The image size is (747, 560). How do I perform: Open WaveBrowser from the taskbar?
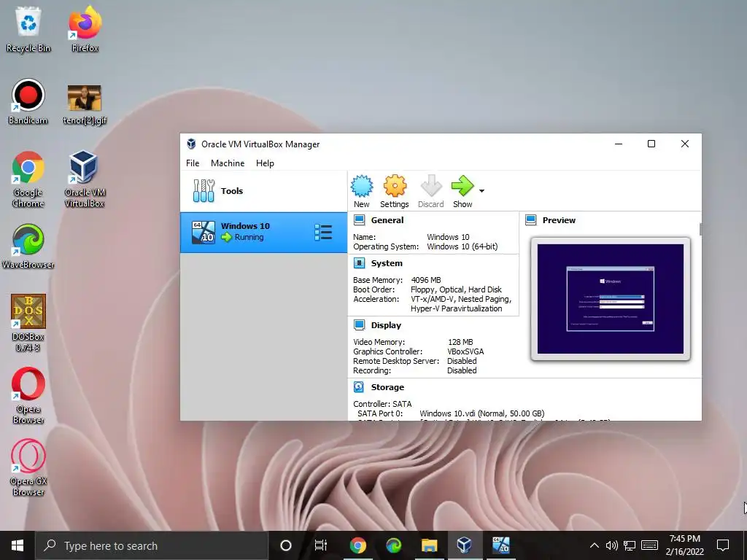point(393,545)
